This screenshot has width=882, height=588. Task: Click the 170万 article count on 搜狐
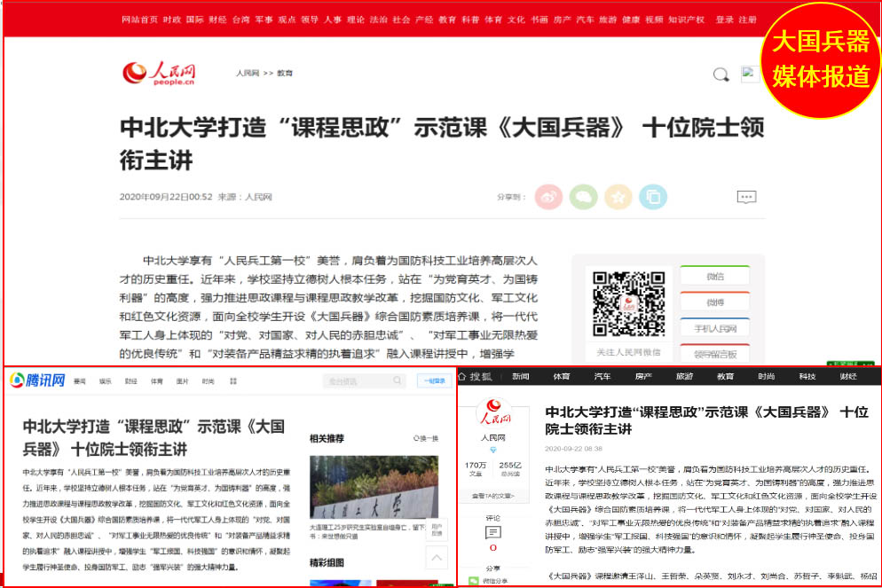pyautogui.click(x=476, y=465)
